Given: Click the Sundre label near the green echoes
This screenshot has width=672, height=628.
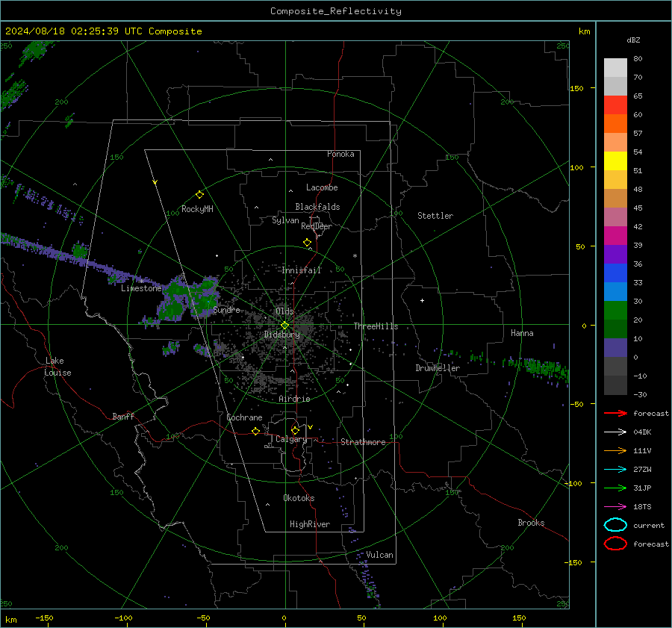Looking at the screenshot, I should point(226,309).
